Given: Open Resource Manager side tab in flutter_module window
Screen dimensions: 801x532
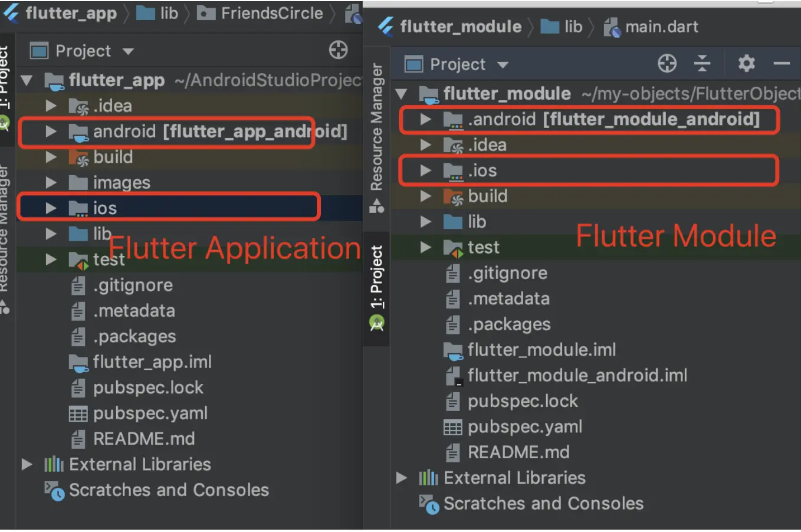Looking at the screenshot, I should pos(376,137).
